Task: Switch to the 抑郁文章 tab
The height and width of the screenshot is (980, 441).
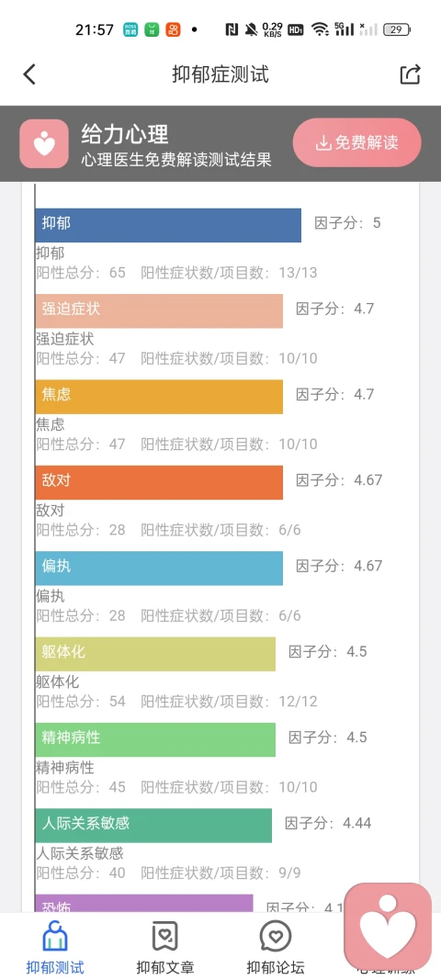Action: [x=165, y=946]
